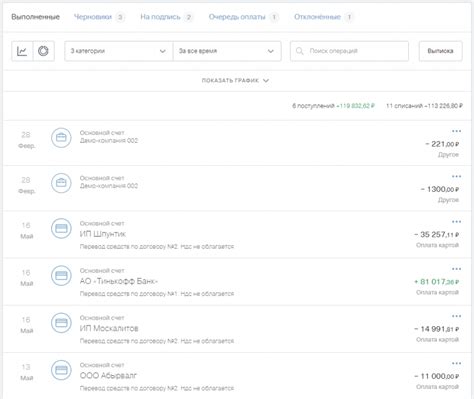Open the 'На подпись' tab
Screen dimensions: 474x399
pos(166,17)
